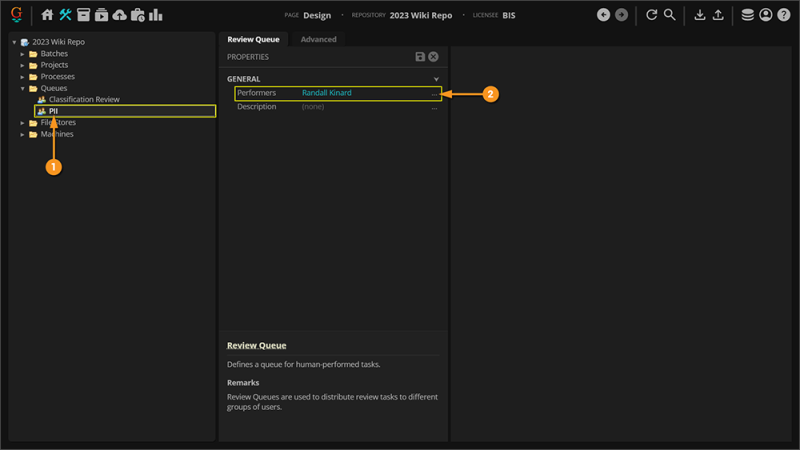Open the user account icon
This screenshot has height=450, width=800.
tap(765, 15)
